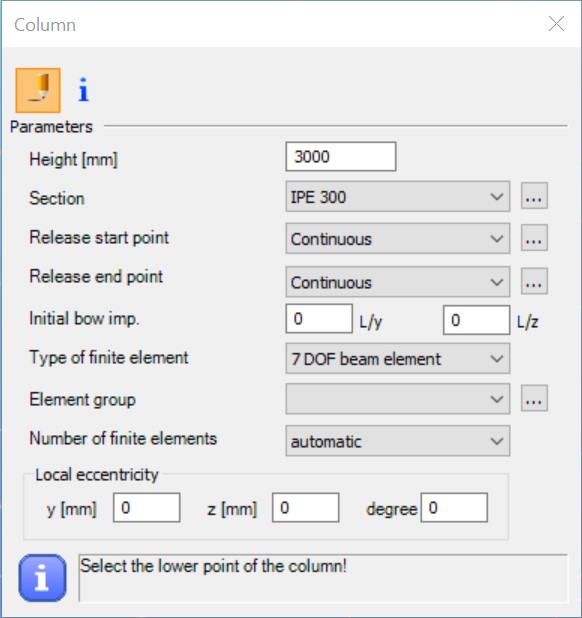Expand the automatic finite elements dropdown

[x=398, y=441]
